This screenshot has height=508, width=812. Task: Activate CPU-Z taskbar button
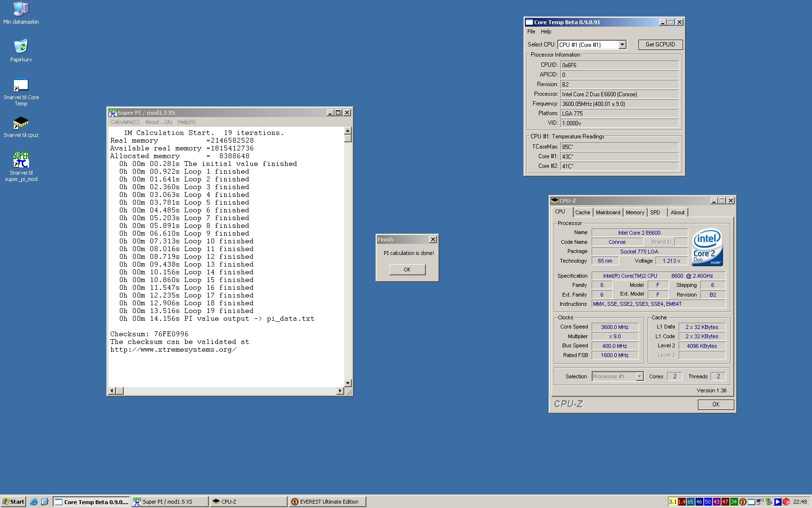click(x=248, y=502)
